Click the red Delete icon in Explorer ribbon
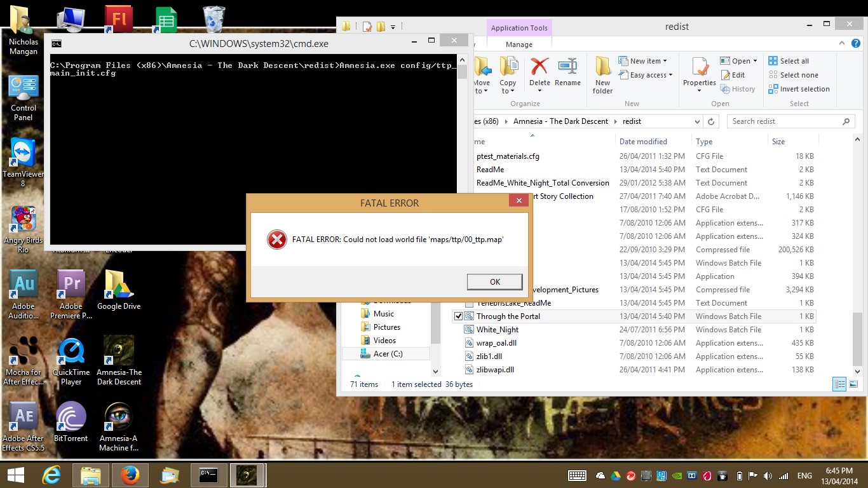868x488 pixels. coord(539,66)
